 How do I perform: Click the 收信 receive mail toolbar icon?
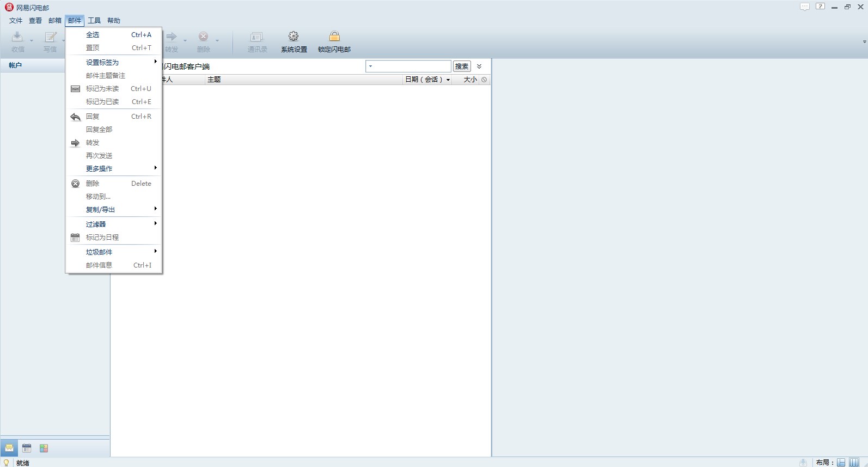tap(17, 37)
